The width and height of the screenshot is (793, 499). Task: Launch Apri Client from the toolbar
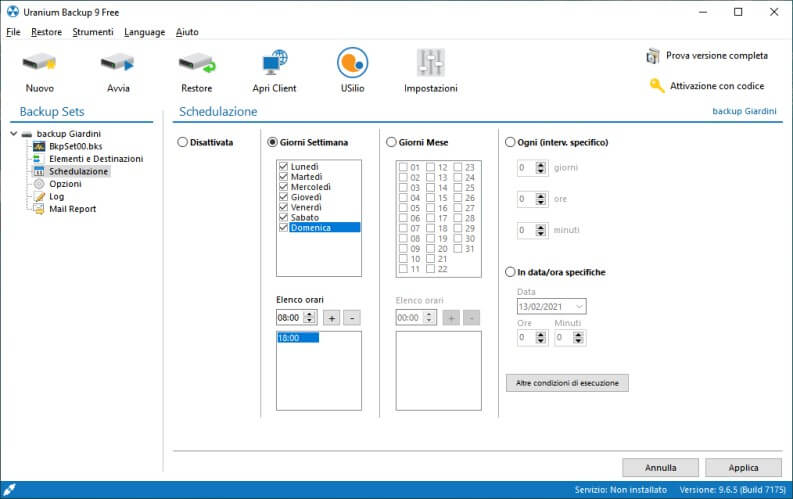coord(275,63)
